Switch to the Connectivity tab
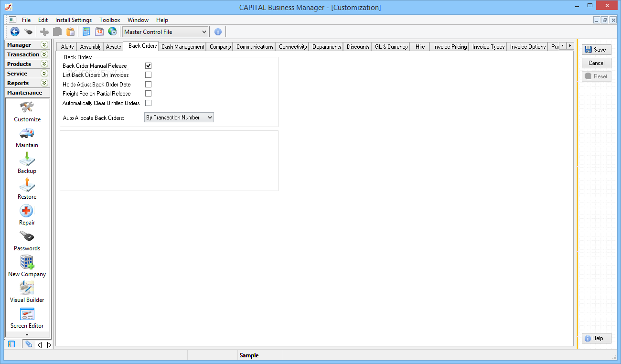The width and height of the screenshot is (621, 364). (x=293, y=47)
